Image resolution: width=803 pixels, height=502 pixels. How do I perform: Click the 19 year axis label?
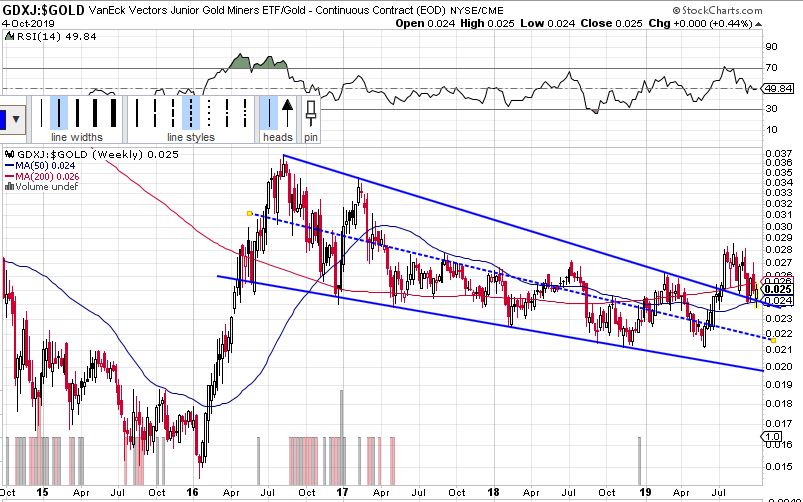pos(645,492)
